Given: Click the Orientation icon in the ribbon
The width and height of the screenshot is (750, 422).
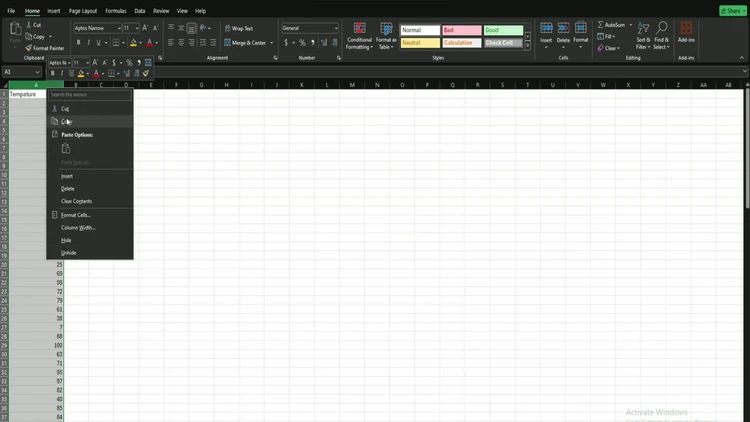Looking at the screenshot, I should (x=203, y=28).
